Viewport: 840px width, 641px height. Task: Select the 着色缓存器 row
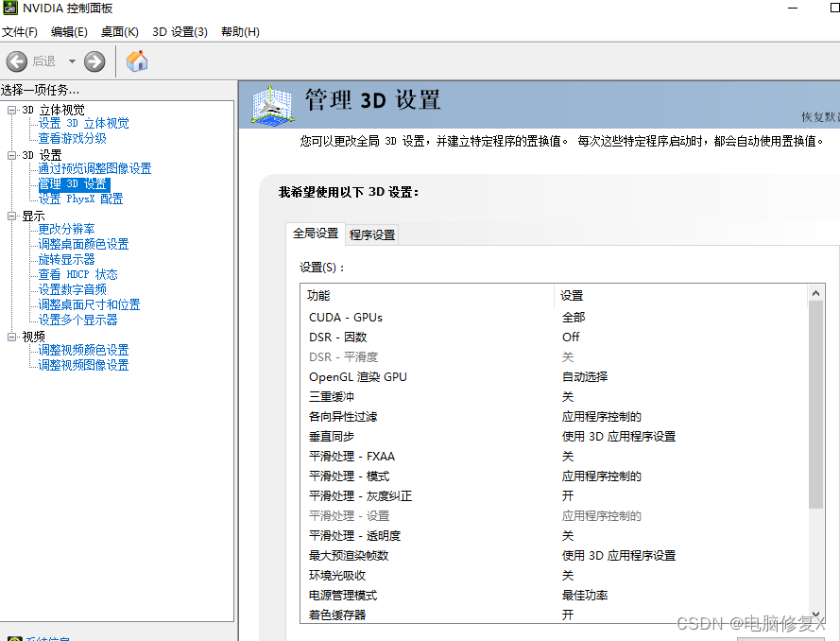tap(555, 615)
